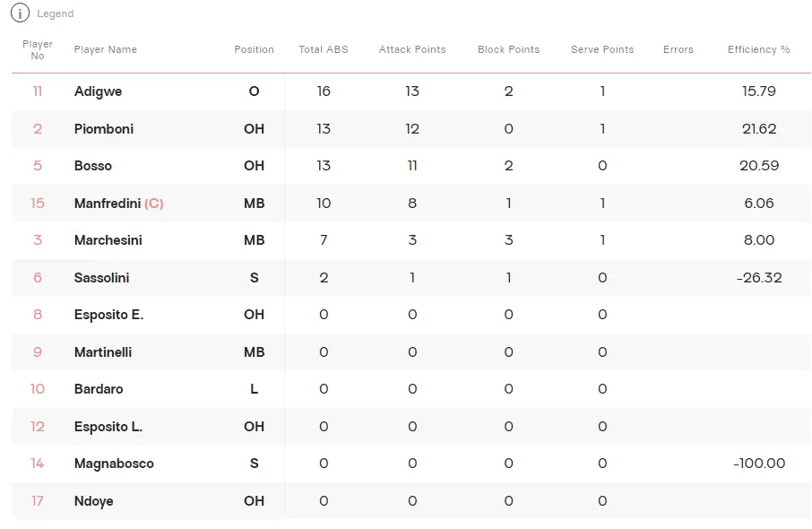Sort table by Player Name header
The image size is (812, 529).
pos(106,49)
